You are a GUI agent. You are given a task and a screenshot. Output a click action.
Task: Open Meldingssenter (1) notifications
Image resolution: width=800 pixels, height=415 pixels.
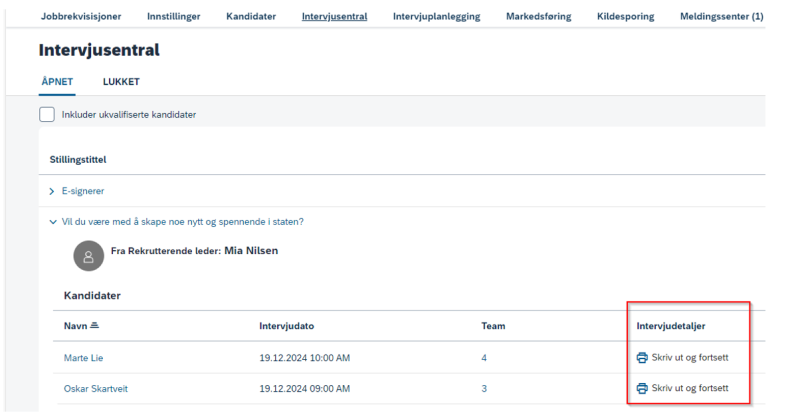coord(721,16)
